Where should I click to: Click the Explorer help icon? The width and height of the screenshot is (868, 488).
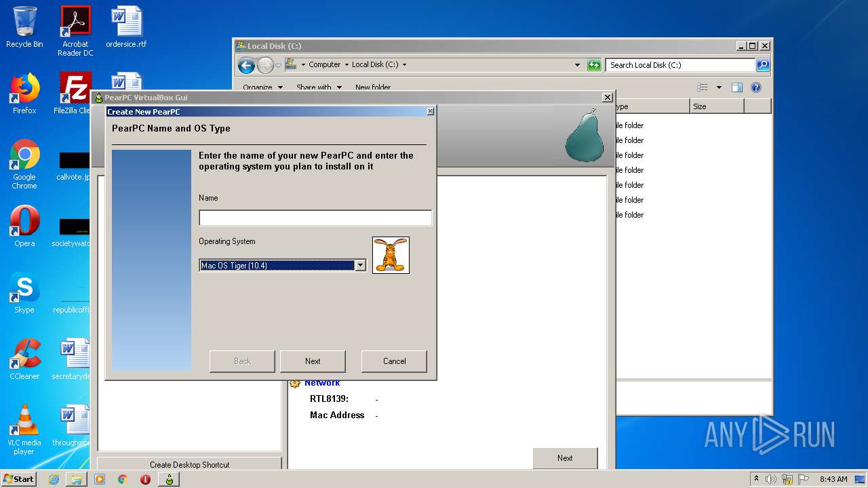(756, 87)
